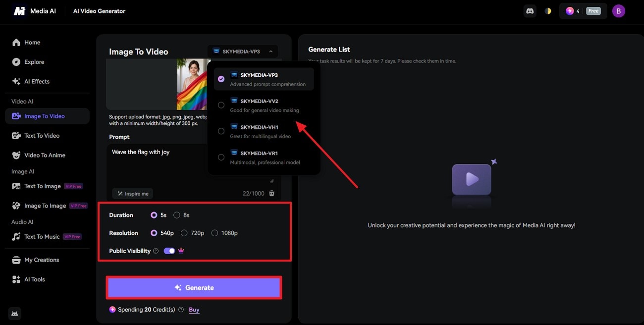Open the user profile avatar B

618,11
